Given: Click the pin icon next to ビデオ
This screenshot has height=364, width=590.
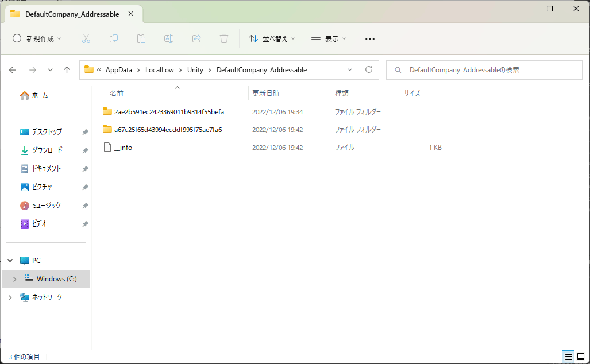Looking at the screenshot, I should 86,224.
